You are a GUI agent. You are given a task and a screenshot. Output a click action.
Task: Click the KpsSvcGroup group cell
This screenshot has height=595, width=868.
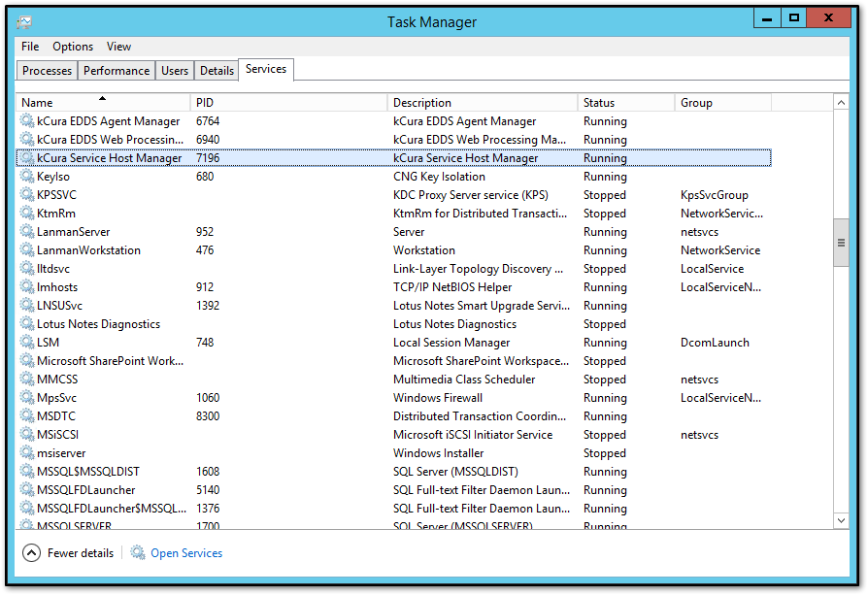[x=714, y=195]
